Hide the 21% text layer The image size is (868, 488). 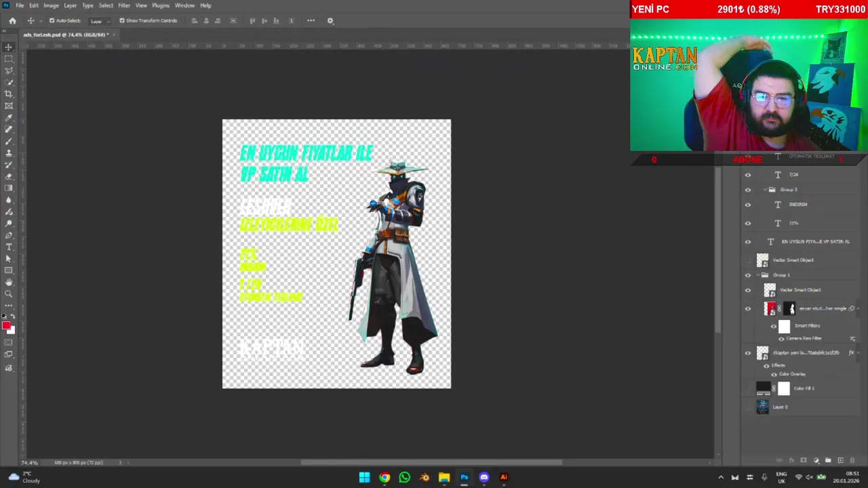coord(748,223)
